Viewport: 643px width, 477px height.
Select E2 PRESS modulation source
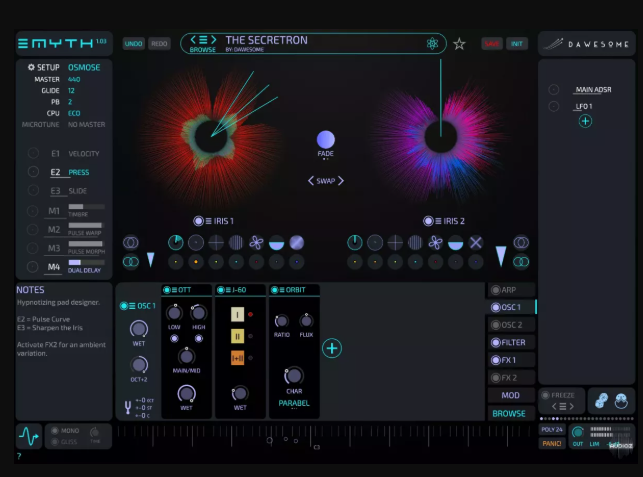70,172
